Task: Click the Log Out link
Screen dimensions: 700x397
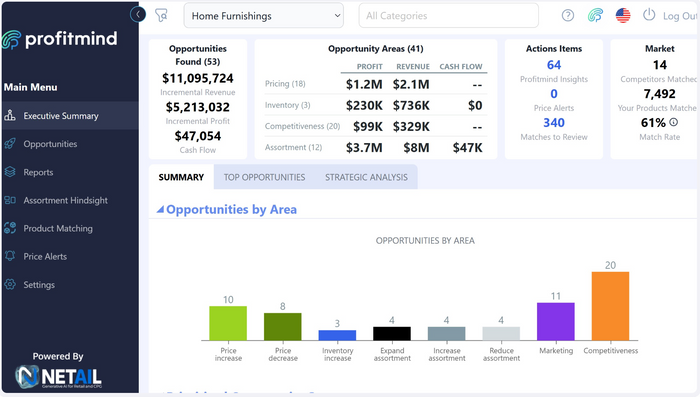Action: (679, 16)
